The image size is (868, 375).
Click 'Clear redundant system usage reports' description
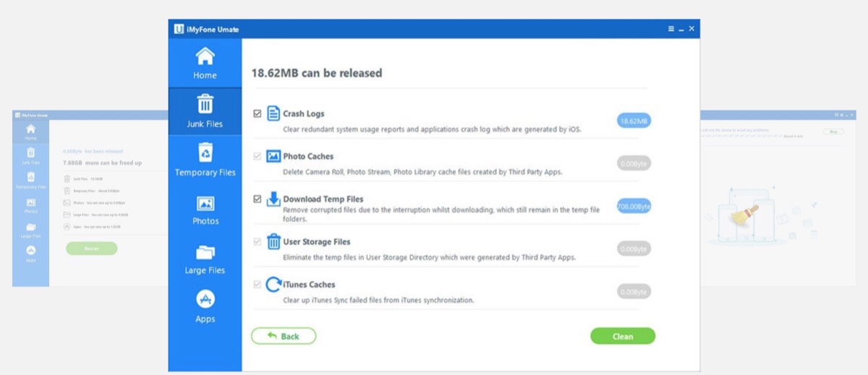pos(432,129)
